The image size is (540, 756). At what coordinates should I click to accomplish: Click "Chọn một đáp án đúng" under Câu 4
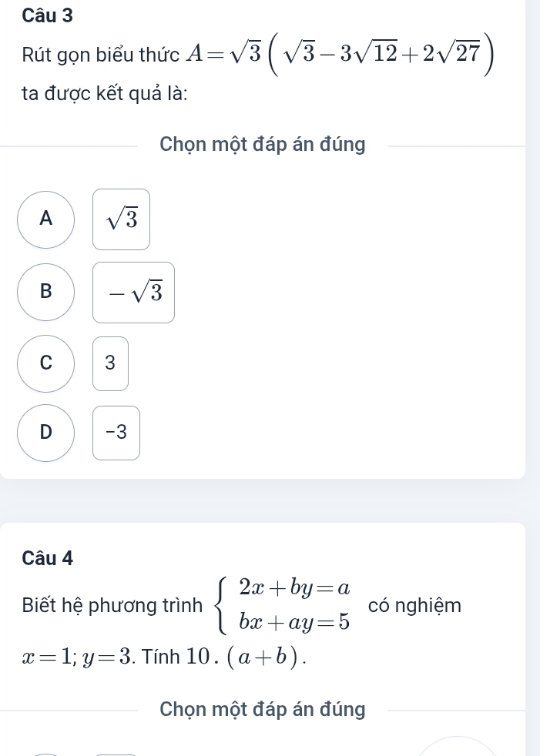coord(263,709)
